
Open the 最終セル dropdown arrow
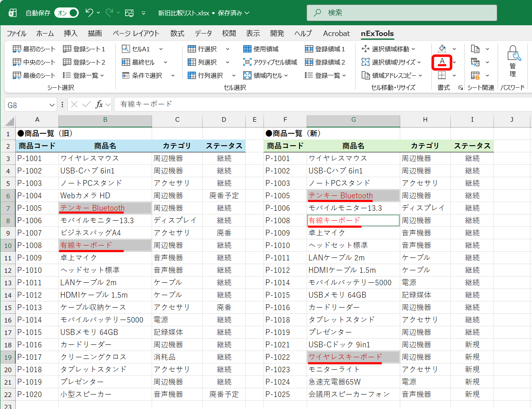165,63
